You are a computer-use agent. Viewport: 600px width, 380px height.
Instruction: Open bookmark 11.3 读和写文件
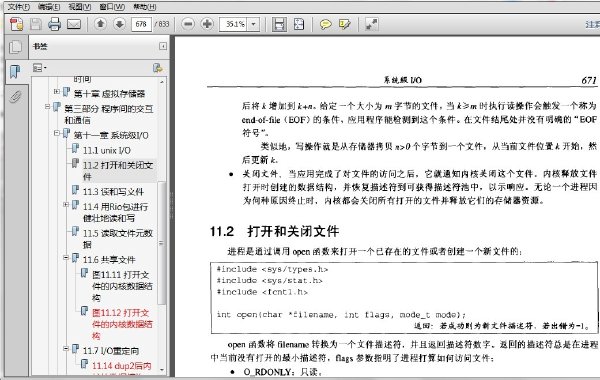[x=113, y=191]
